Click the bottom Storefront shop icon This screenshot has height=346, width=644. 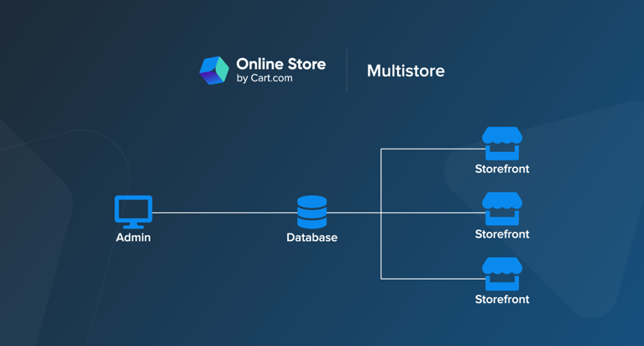pos(502,274)
